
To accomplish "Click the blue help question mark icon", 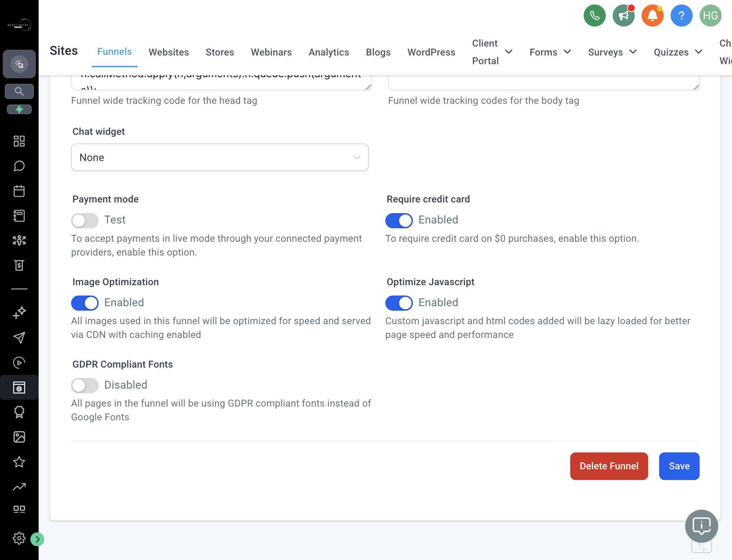I will (681, 16).
